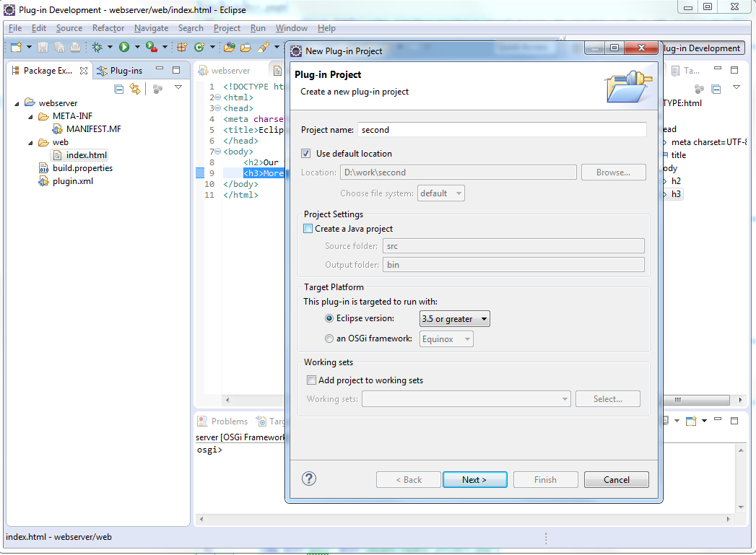Click the Print toolbar icon
The image size is (756, 555).
click(x=75, y=47)
